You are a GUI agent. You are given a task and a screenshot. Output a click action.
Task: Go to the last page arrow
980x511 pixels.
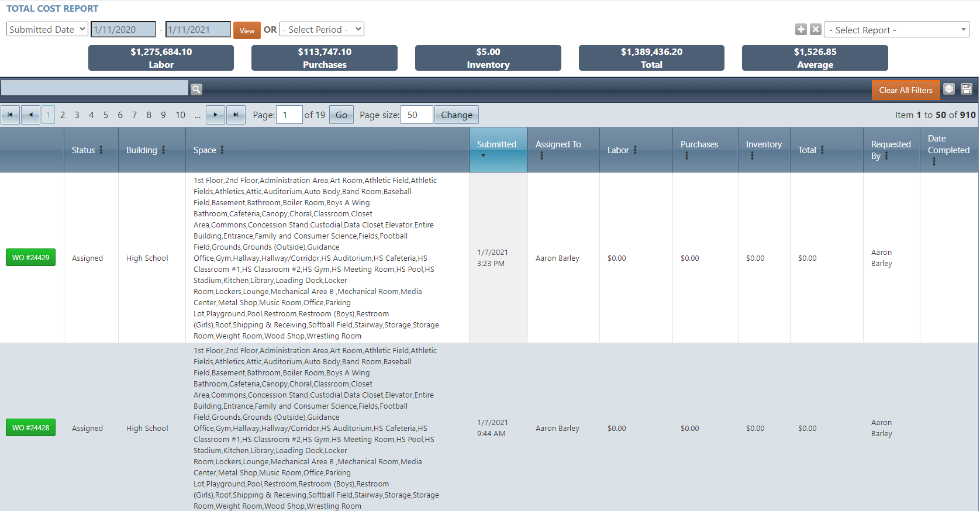coord(236,115)
